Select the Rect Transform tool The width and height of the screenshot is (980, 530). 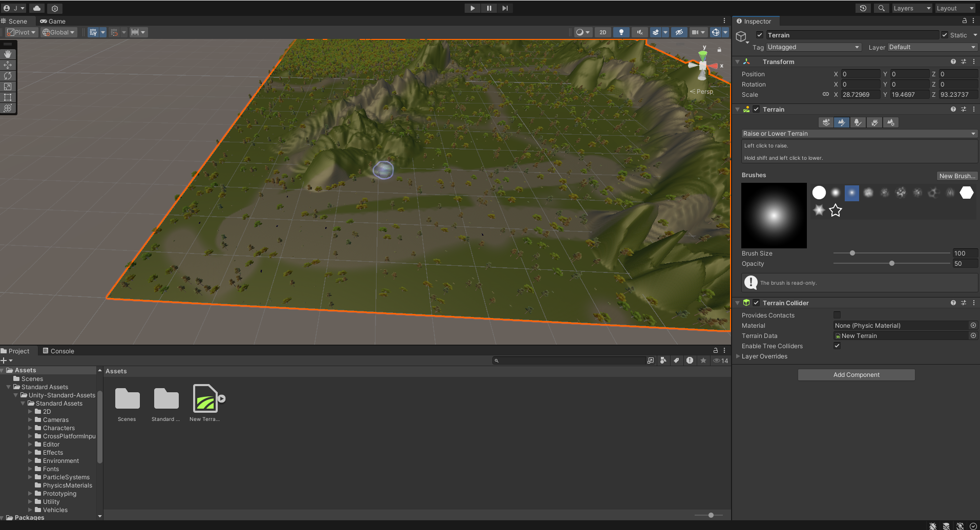(x=8, y=97)
